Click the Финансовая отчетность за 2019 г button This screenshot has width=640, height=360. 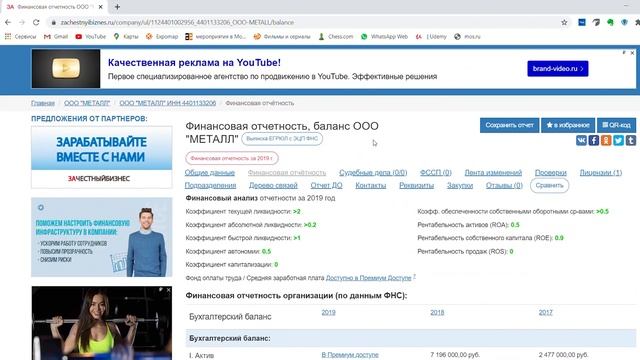(232, 158)
